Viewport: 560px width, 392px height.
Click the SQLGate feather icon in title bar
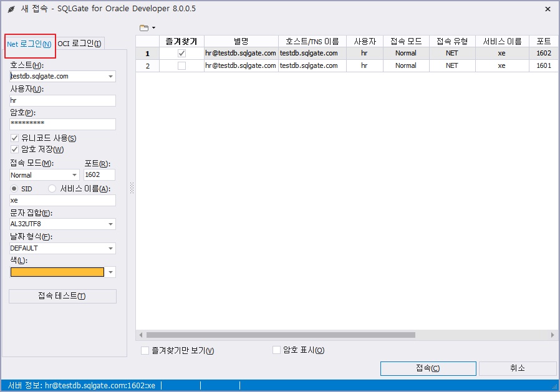tap(11, 9)
